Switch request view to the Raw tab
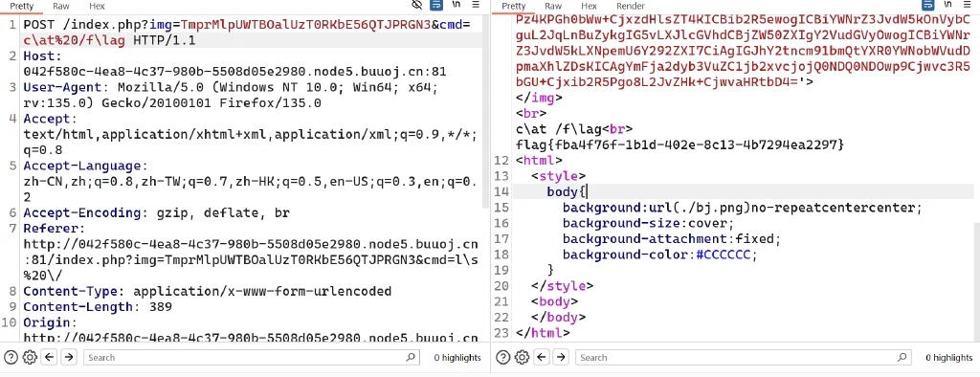980x377 pixels. click(61, 7)
